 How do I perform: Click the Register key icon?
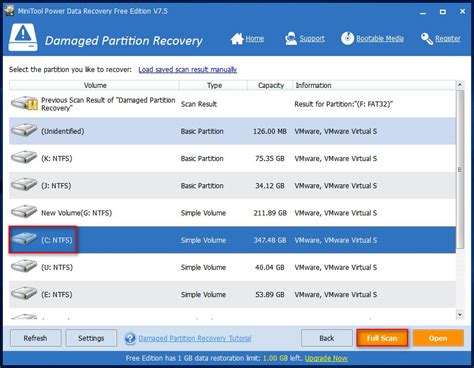pos(427,39)
